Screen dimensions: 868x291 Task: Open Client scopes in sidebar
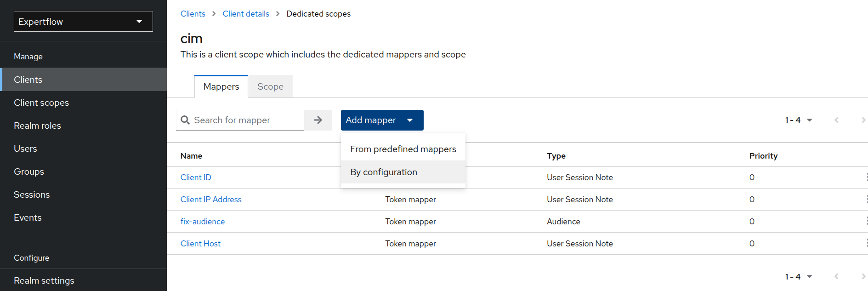coord(41,103)
